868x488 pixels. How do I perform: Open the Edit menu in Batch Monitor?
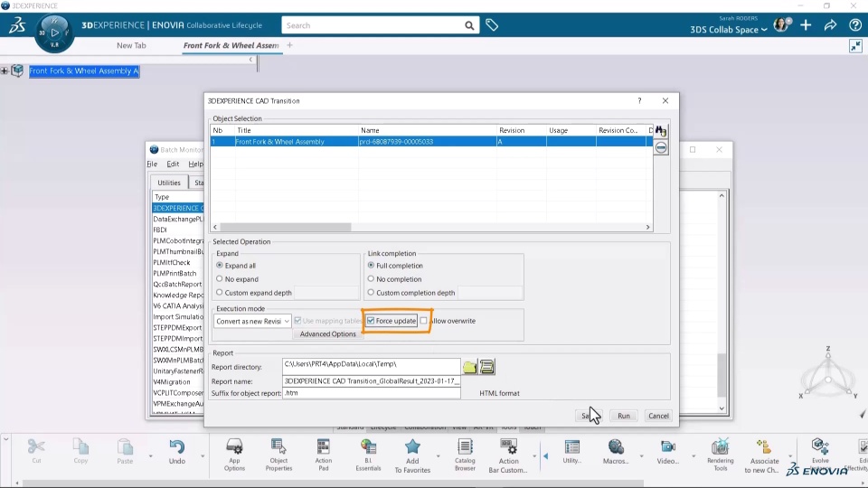click(x=173, y=164)
